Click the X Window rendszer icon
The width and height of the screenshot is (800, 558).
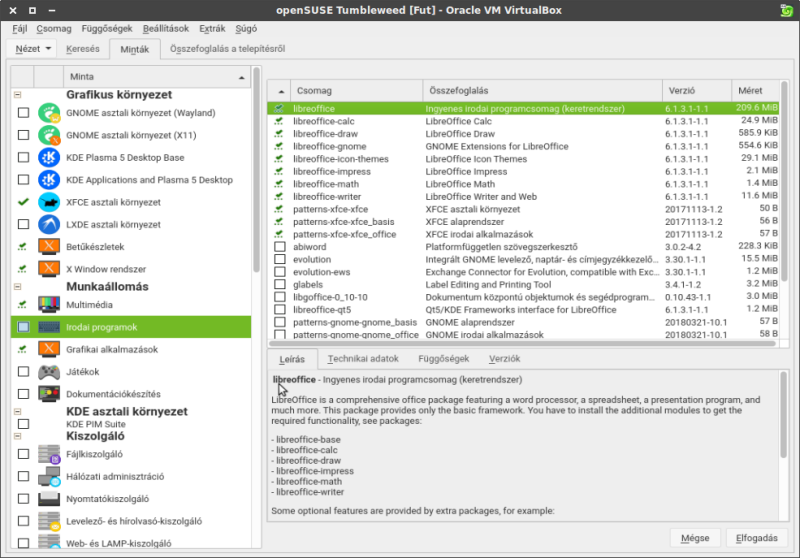[x=49, y=269]
